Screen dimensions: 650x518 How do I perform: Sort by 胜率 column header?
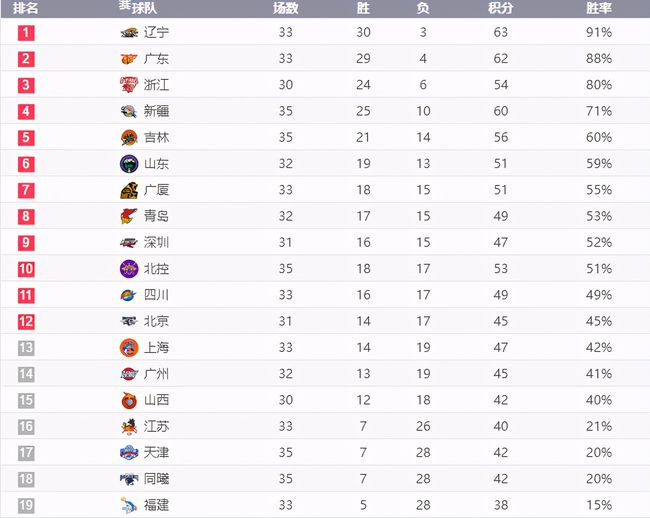pos(599,8)
